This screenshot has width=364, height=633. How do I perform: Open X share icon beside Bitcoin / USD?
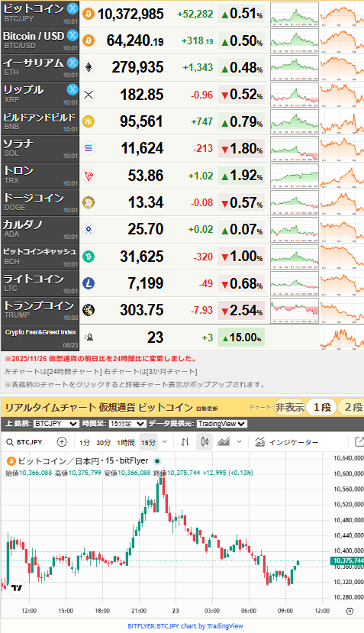(x=72, y=36)
